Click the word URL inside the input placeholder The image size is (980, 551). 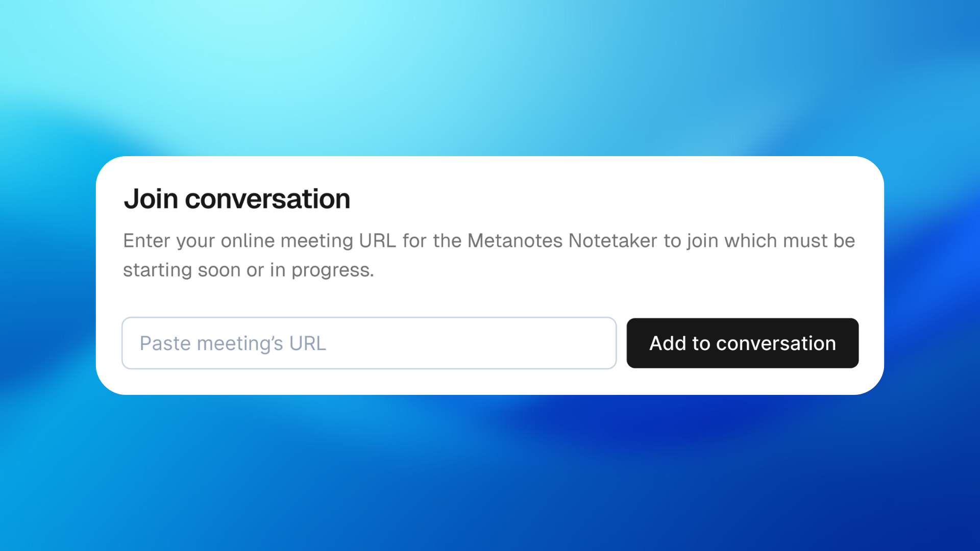coord(307,343)
